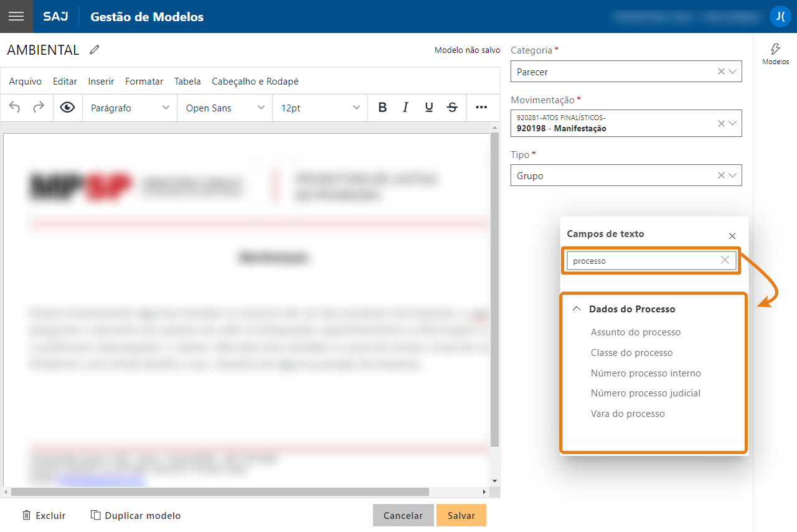Open the Modelos lightning panel
This screenshot has width=797, height=532.
(x=775, y=54)
